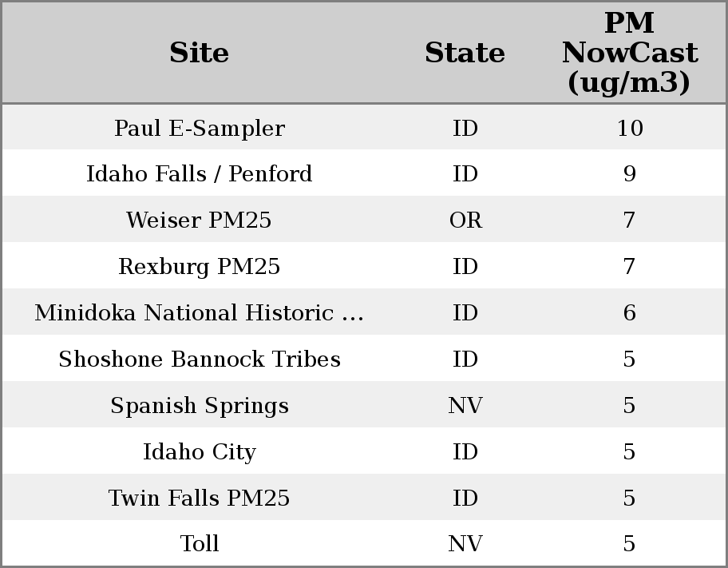Select the Weiser PM25 site cell
Viewport: 728px width, 568px height.
click(199, 220)
